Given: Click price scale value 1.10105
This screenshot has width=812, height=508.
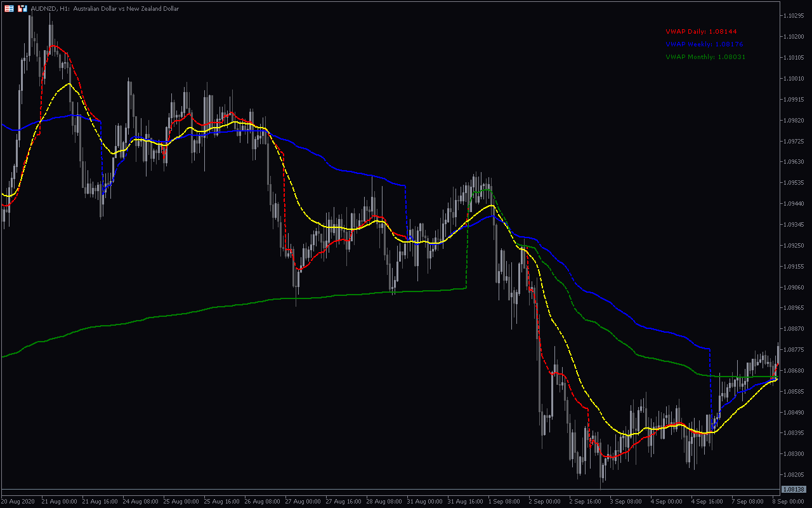Looking at the screenshot, I should 796,57.
